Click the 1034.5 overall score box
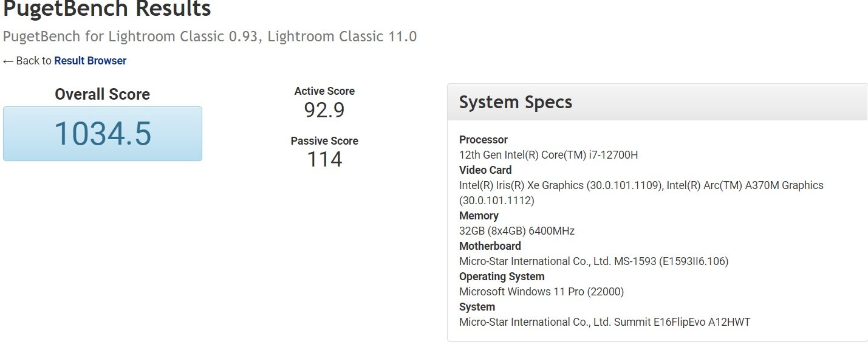Image resolution: width=868 pixels, height=344 pixels. coord(103,134)
